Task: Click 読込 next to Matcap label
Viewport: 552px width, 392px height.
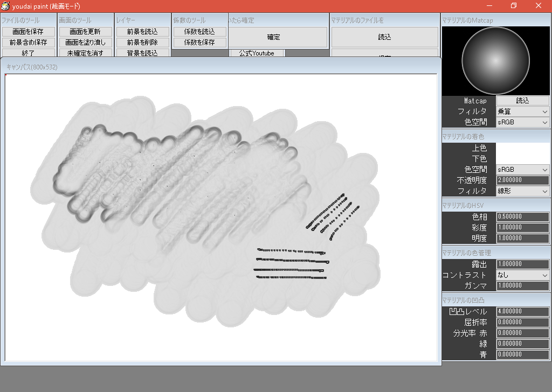Action: click(522, 101)
